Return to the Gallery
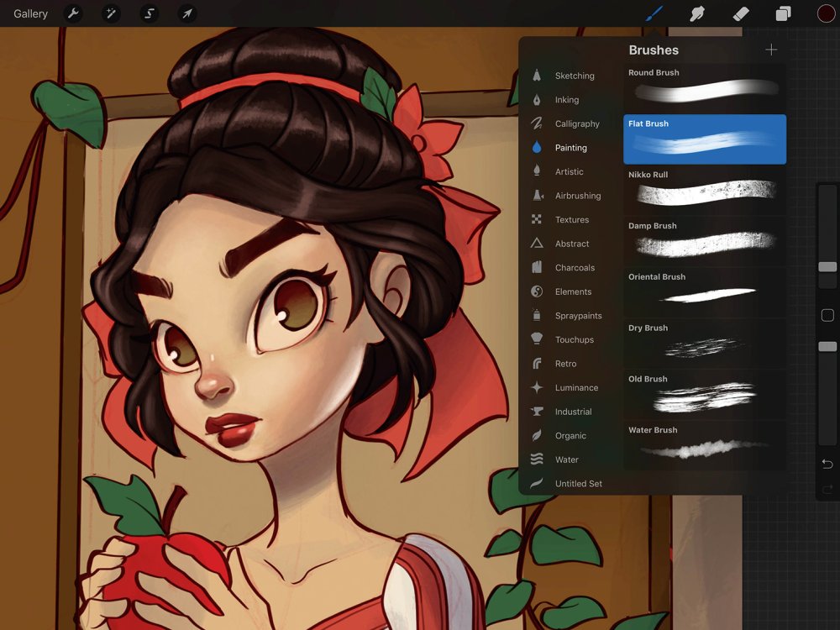This screenshot has width=840, height=630. pyautogui.click(x=30, y=13)
